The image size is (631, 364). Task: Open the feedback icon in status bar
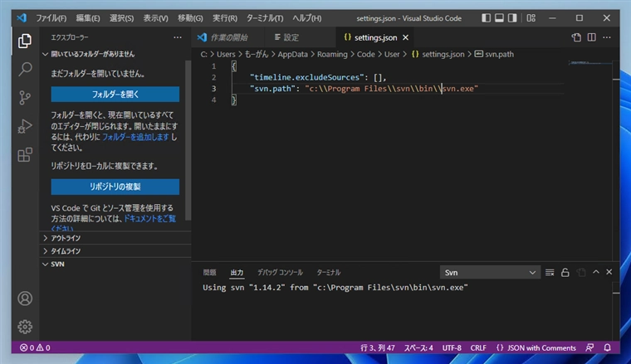click(x=589, y=347)
